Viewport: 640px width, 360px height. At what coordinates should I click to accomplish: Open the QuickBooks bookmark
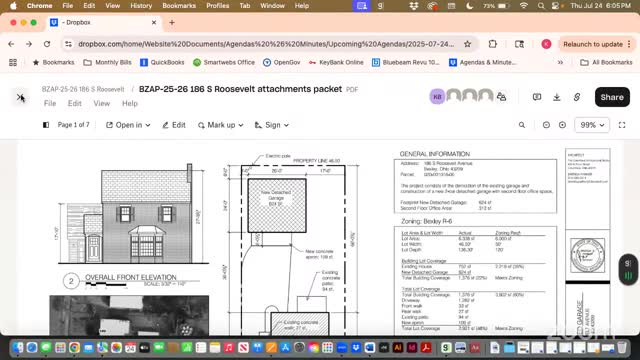point(162,62)
